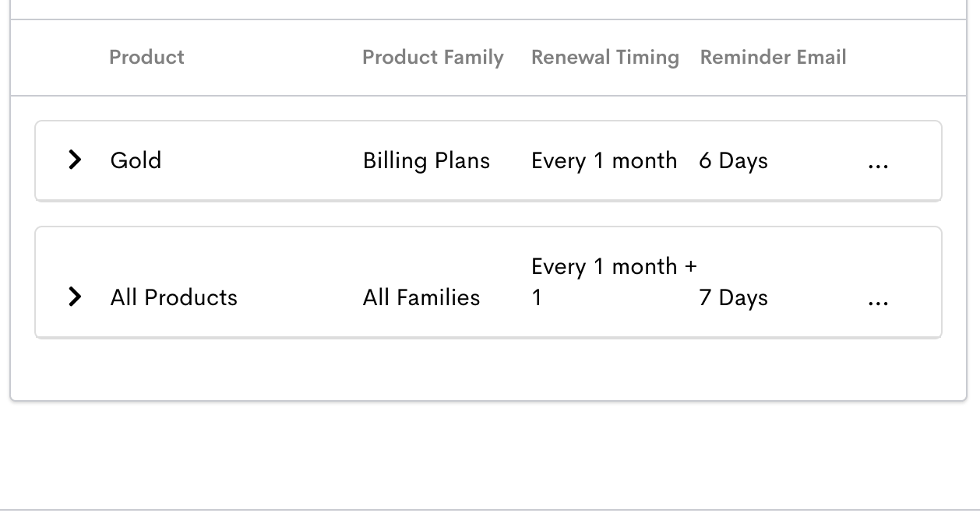Image resolution: width=980 pixels, height=520 pixels.
Task: Sort by the Product column header
Action: tap(146, 57)
